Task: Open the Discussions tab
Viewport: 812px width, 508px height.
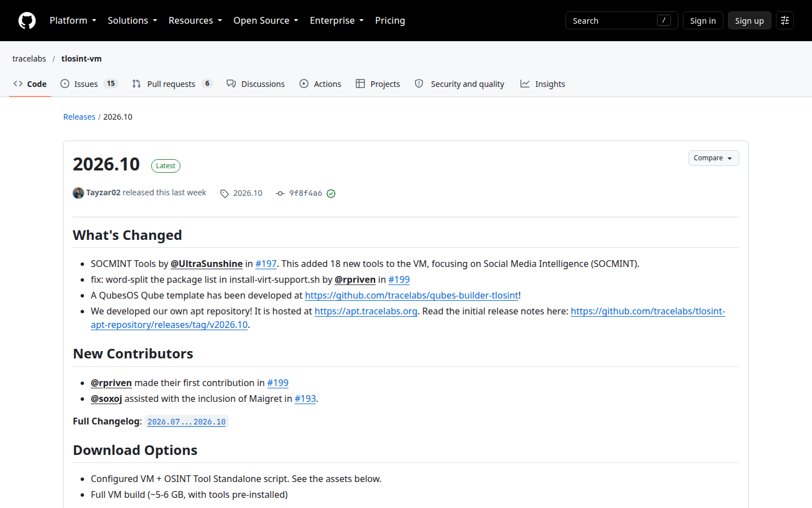Action: tap(255, 84)
